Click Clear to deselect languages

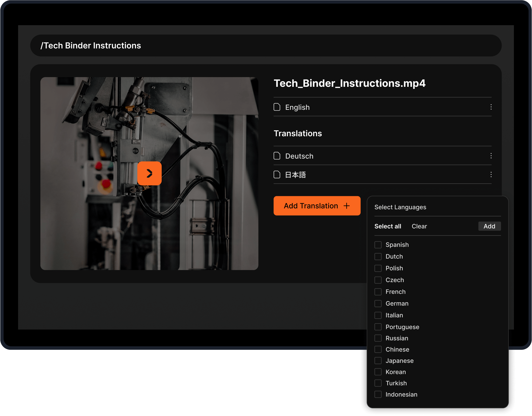tap(419, 226)
